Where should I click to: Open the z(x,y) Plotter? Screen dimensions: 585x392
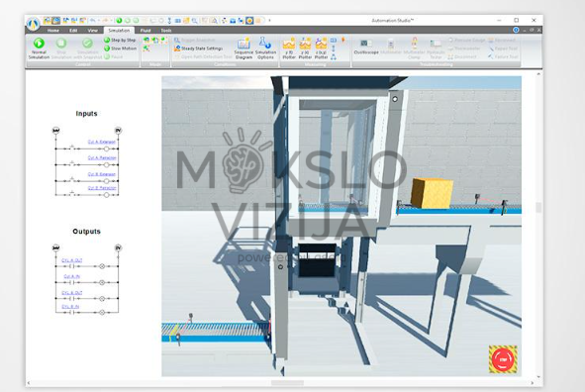click(x=321, y=49)
